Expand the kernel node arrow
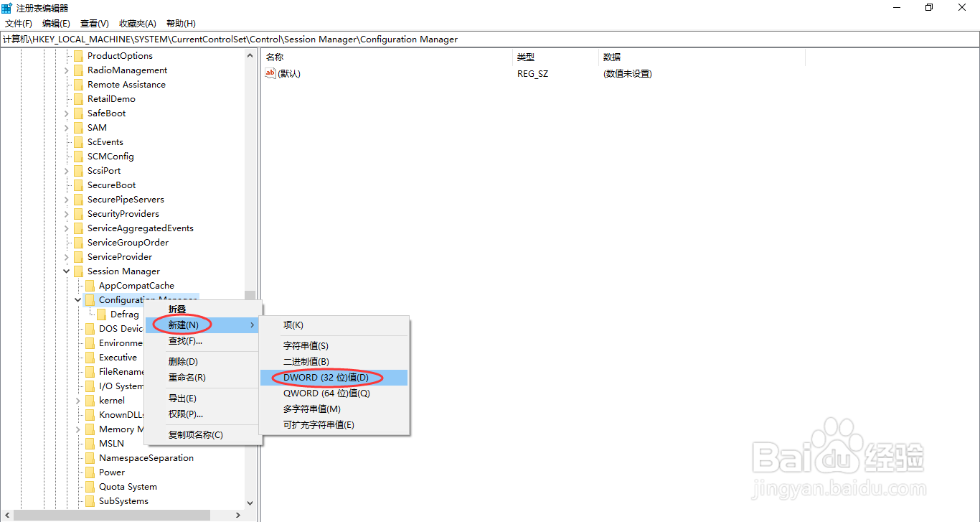The image size is (980, 522). click(77, 400)
